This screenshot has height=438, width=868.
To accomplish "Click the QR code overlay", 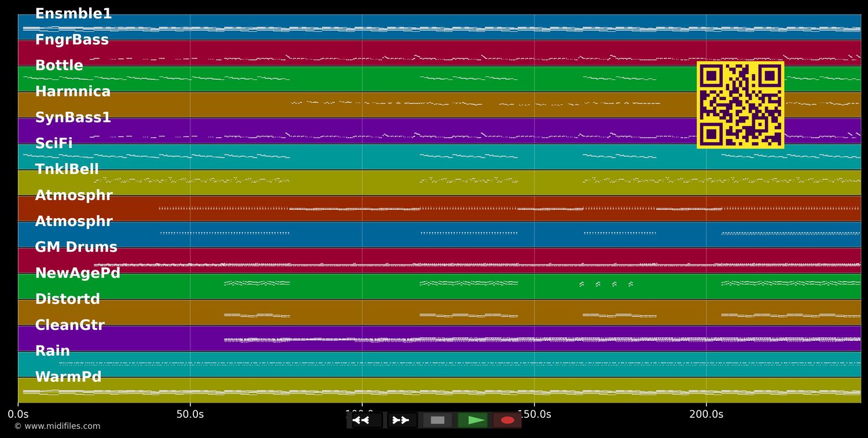I will tap(740, 104).
